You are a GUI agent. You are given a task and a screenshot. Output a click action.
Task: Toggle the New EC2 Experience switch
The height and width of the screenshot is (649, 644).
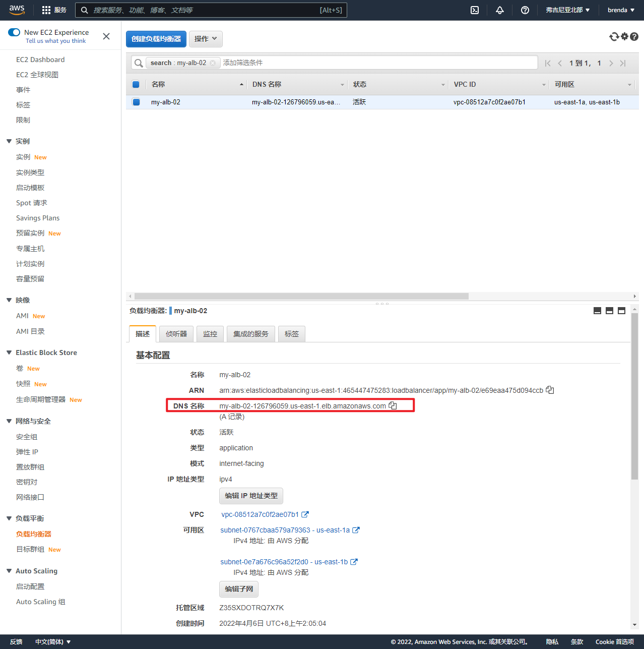click(14, 32)
